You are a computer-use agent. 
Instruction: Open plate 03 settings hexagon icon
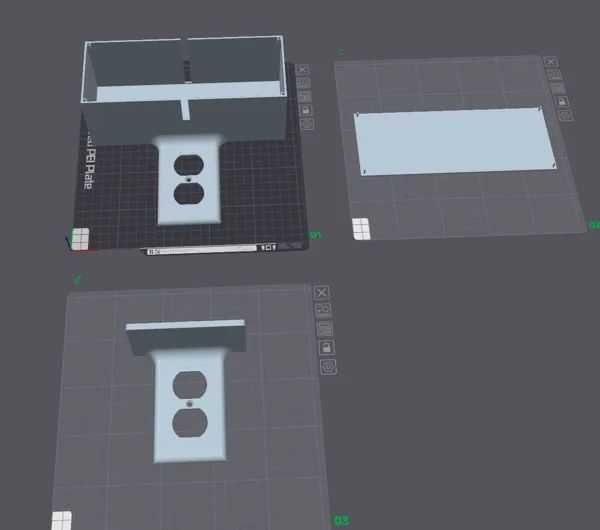click(x=328, y=367)
